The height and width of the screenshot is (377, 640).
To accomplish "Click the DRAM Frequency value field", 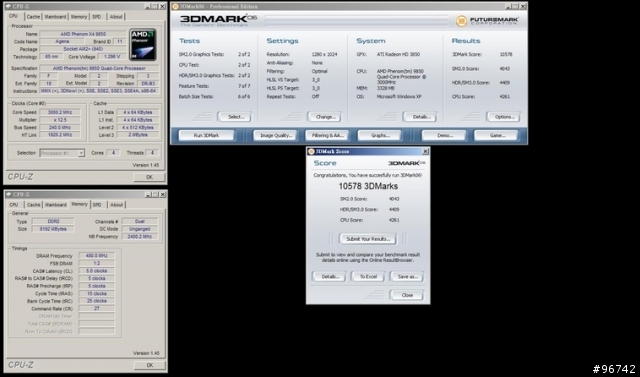I will coord(96,256).
